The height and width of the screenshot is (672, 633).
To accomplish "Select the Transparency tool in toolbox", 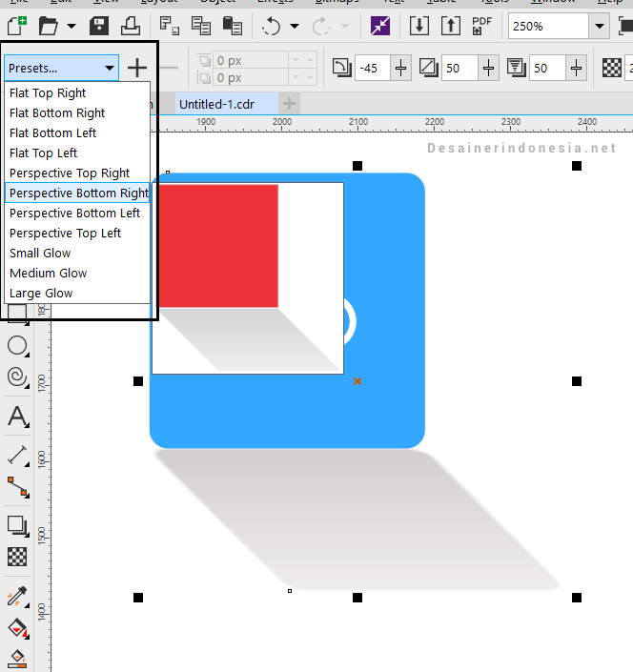I will click(x=17, y=557).
